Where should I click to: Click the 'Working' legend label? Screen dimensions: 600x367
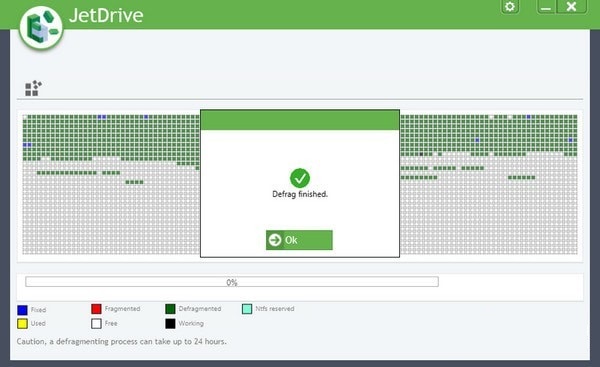click(x=191, y=323)
